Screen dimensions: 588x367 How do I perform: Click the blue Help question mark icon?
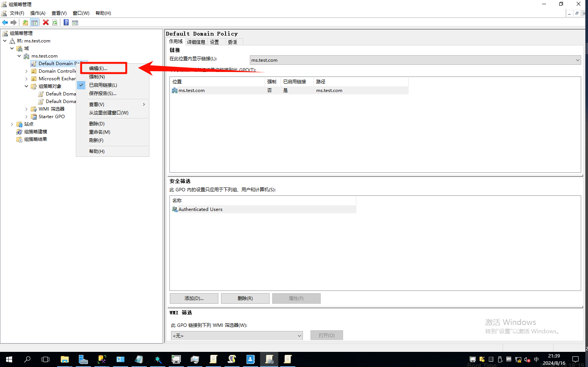pyautogui.click(x=66, y=23)
